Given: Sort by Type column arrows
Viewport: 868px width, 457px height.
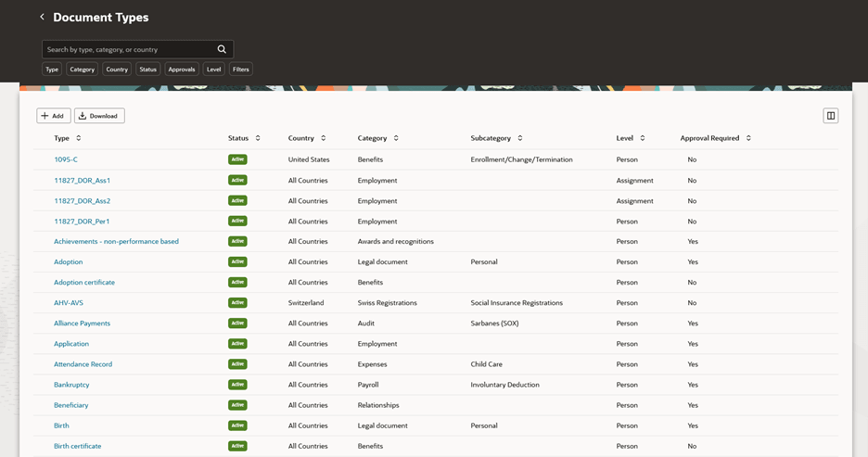Looking at the screenshot, I should click(79, 138).
